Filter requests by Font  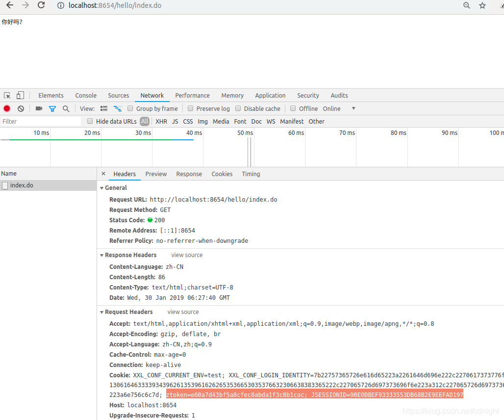pyautogui.click(x=240, y=121)
